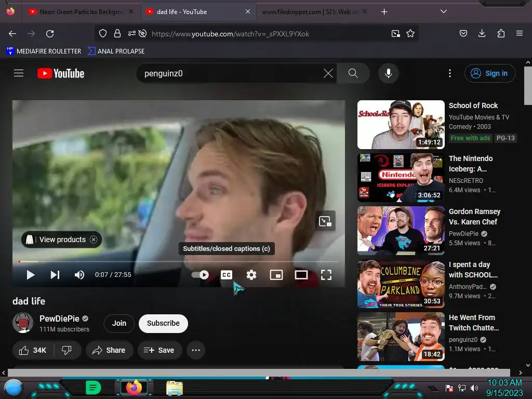Go back one page

coord(12,34)
